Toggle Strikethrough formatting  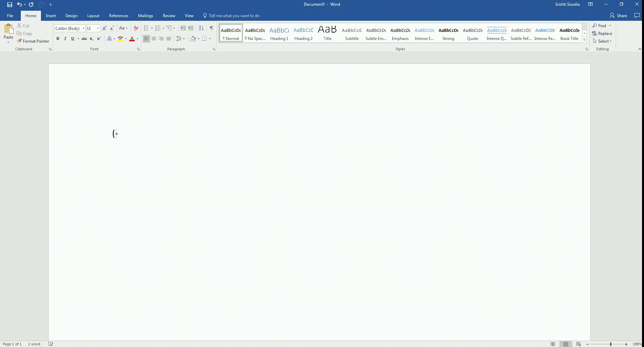tap(84, 39)
